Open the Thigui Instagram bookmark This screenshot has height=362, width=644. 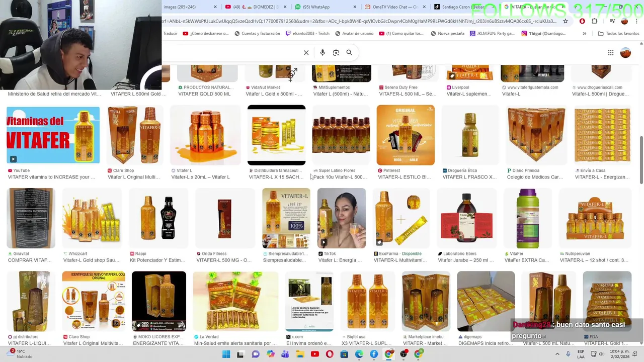(543, 33)
